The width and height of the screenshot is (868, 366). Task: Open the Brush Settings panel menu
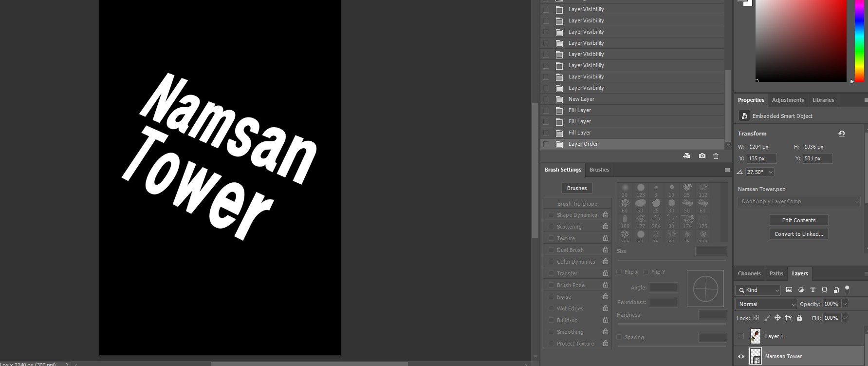point(727,170)
